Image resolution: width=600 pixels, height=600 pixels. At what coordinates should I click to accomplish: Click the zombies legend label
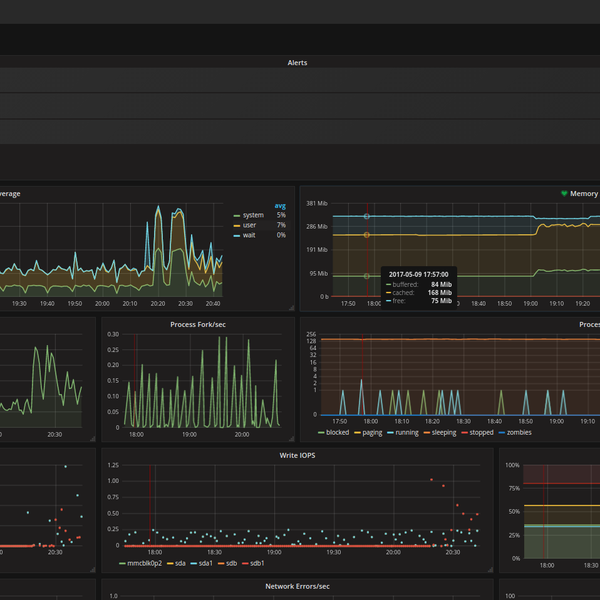coord(518,433)
